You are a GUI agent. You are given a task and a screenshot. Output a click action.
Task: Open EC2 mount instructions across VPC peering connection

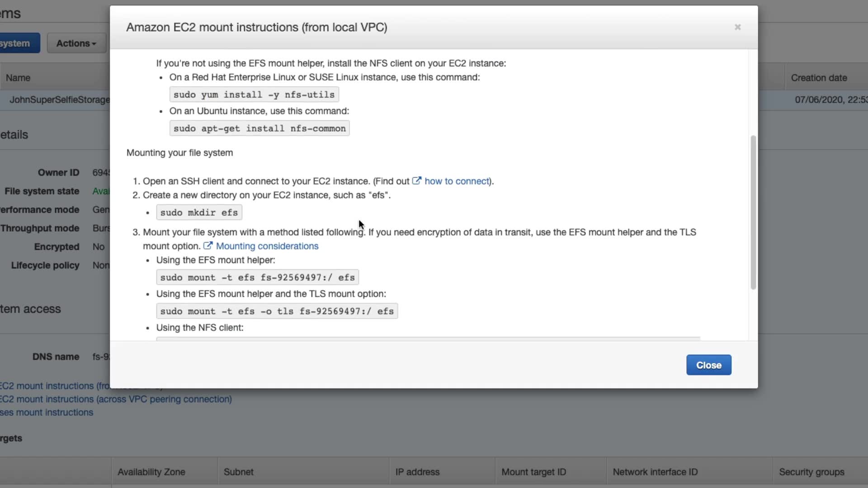click(x=116, y=399)
